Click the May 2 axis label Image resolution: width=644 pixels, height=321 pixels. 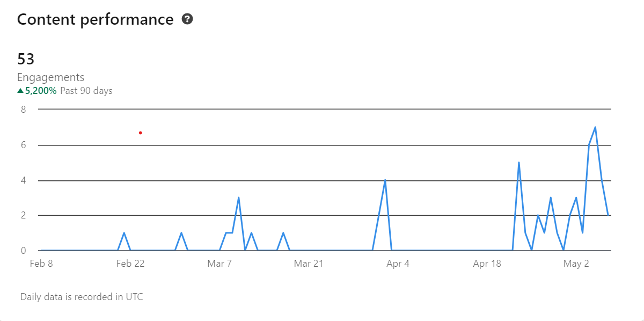(x=576, y=264)
